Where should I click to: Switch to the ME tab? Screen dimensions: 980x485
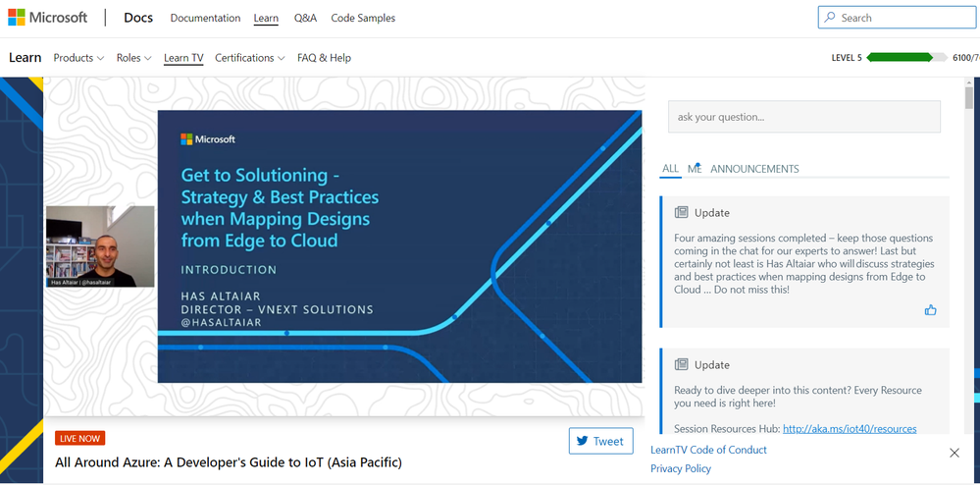coord(695,169)
